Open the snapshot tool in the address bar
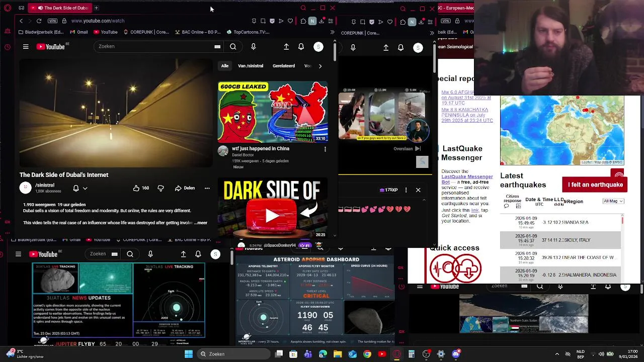Image resolution: width=644 pixels, height=362 pixels. coord(263,21)
